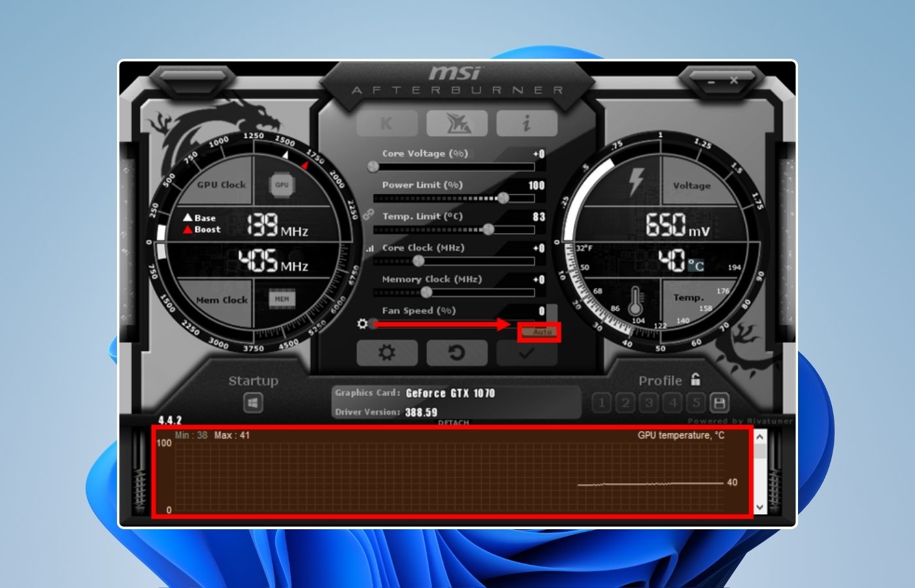Toggle the fan speed Auto button

pos(541,332)
